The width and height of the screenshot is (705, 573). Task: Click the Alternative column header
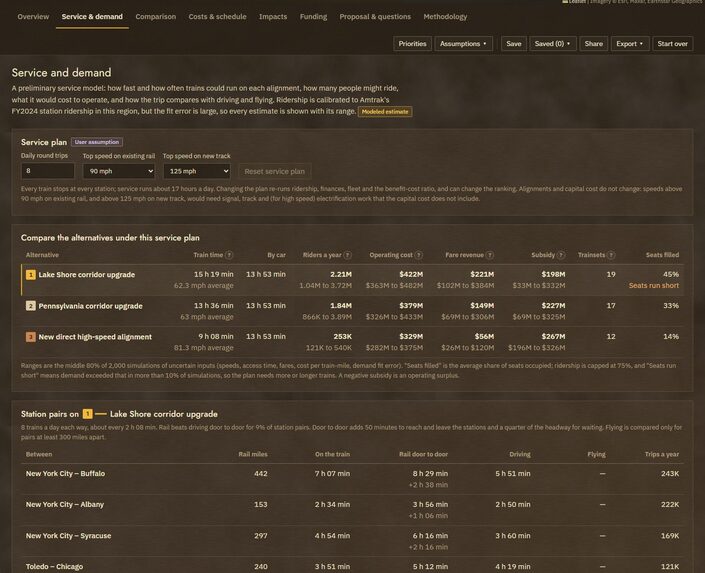pos(42,255)
